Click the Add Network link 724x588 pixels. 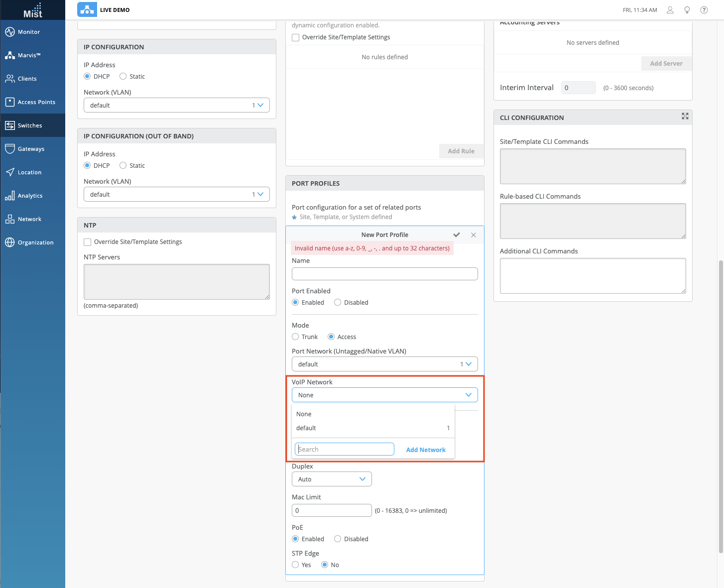coord(426,450)
